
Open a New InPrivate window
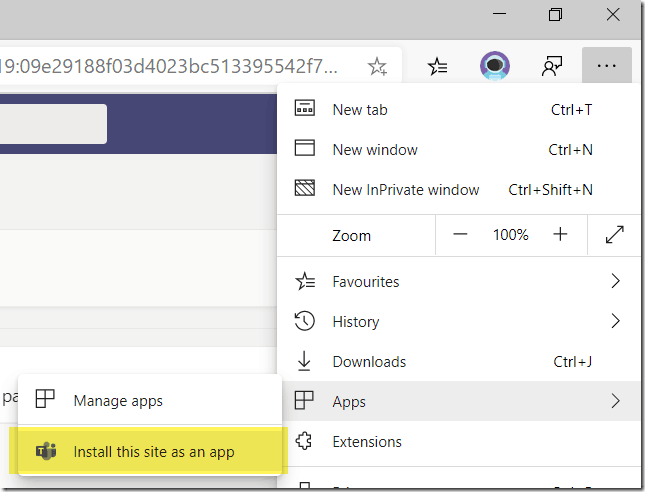[405, 190]
